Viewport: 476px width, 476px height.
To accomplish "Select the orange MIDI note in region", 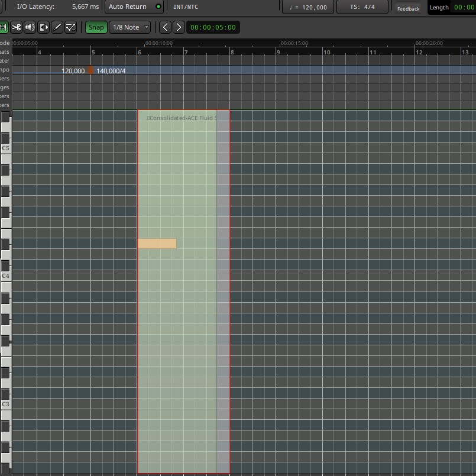I will coord(157,244).
